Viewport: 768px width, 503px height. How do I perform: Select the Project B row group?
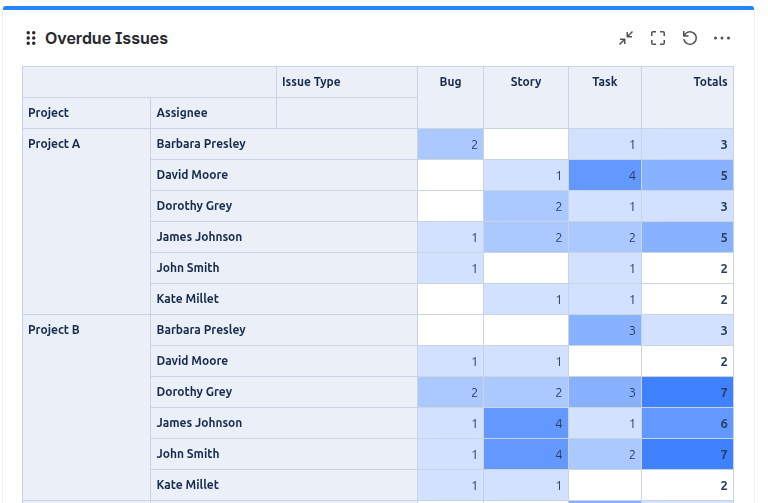[x=54, y=330]
